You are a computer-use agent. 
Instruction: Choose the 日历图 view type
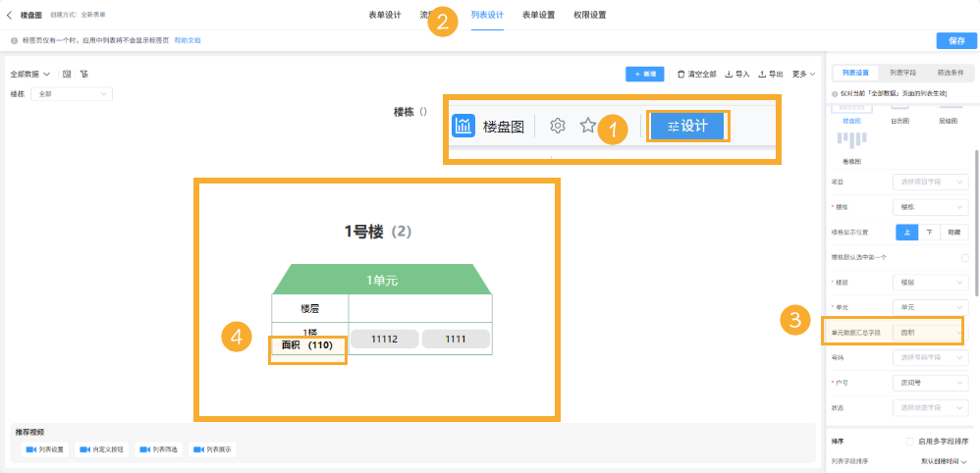(899, 116)
